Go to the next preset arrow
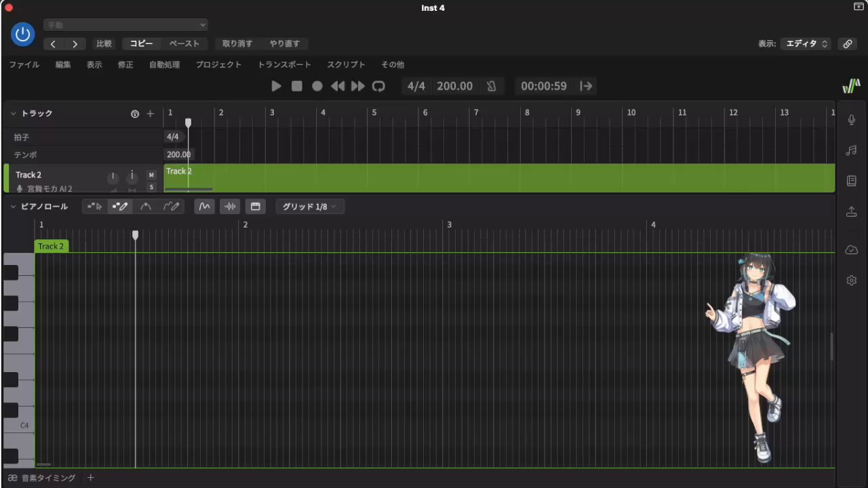 pos(75,44)
